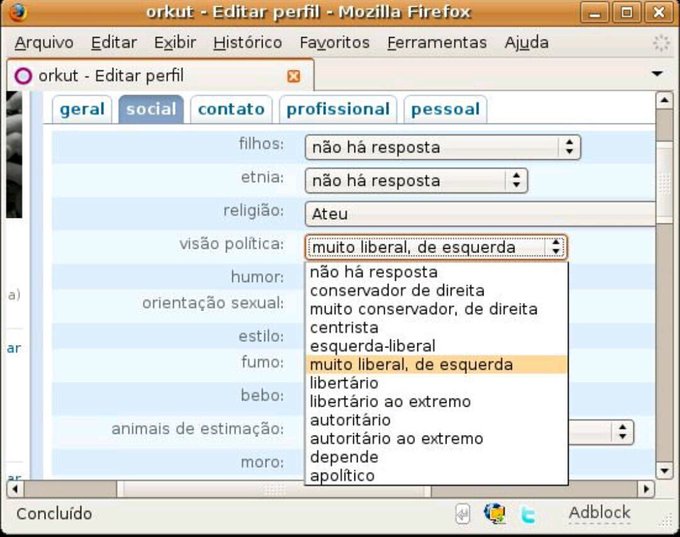Viewport: 680px width, 537px height.
Task: Click the Adblock status bar label
Action: 599,513
